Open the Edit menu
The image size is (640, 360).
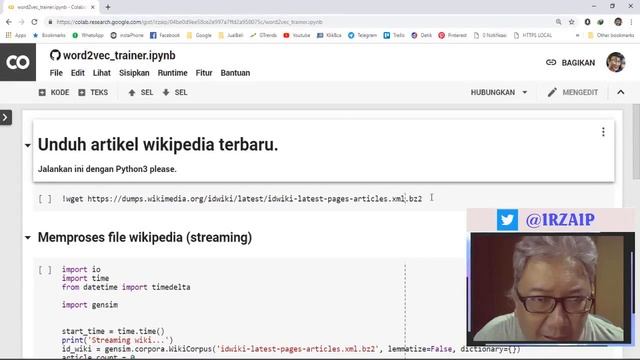click(x=78, y=73)
